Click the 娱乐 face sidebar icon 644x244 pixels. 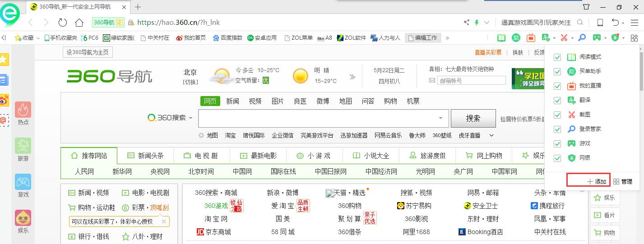point(23,218)
